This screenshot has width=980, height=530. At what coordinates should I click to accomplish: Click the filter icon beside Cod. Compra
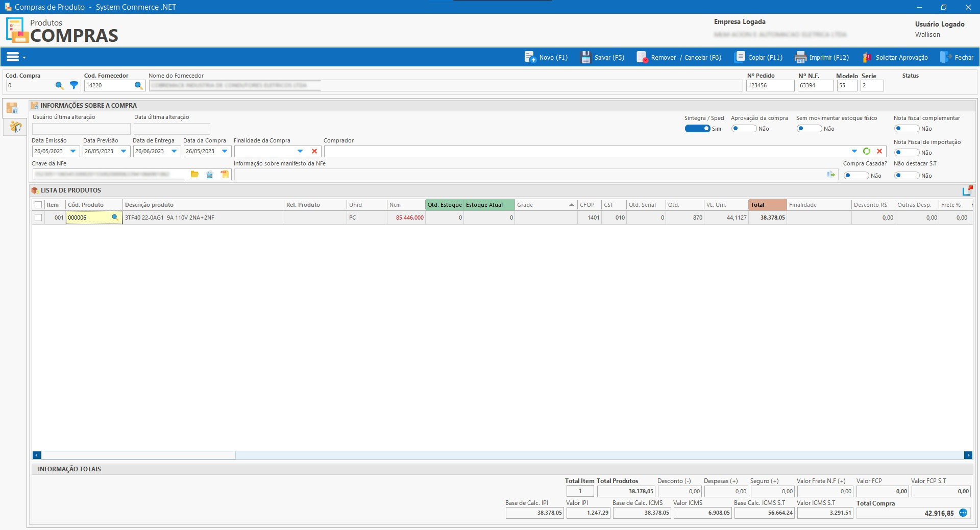(74, 85)
